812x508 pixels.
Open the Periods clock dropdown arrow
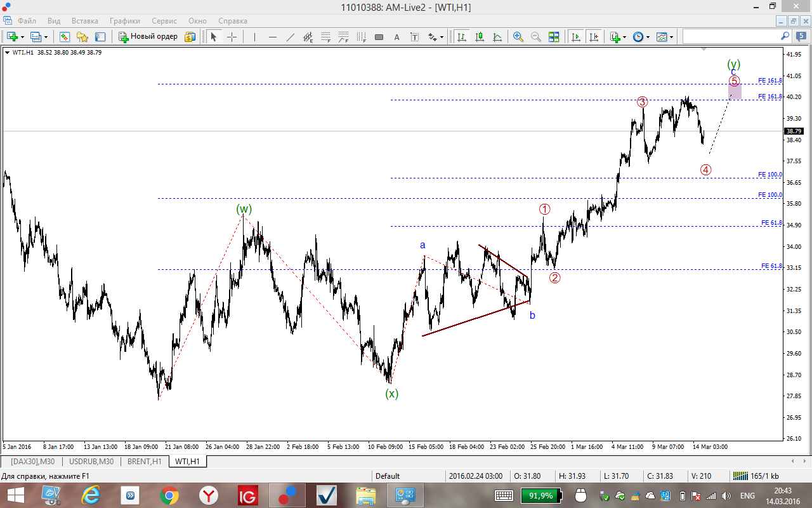point(648,37)
